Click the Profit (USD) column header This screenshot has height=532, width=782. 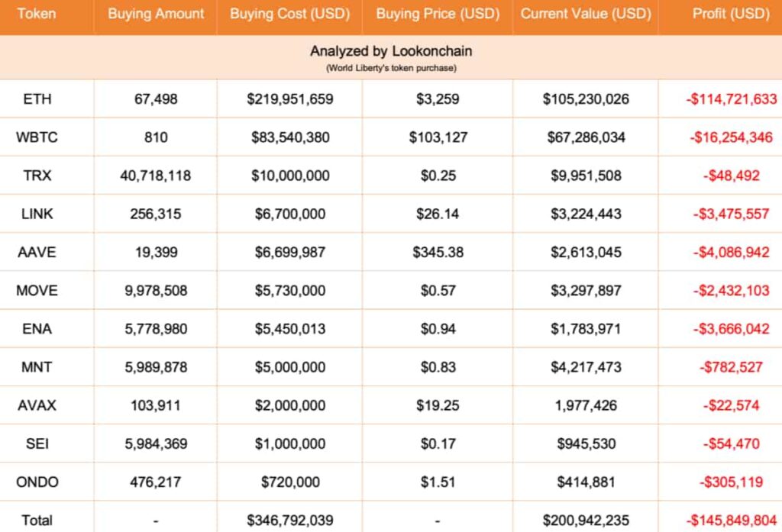click(x=731, y=14)
